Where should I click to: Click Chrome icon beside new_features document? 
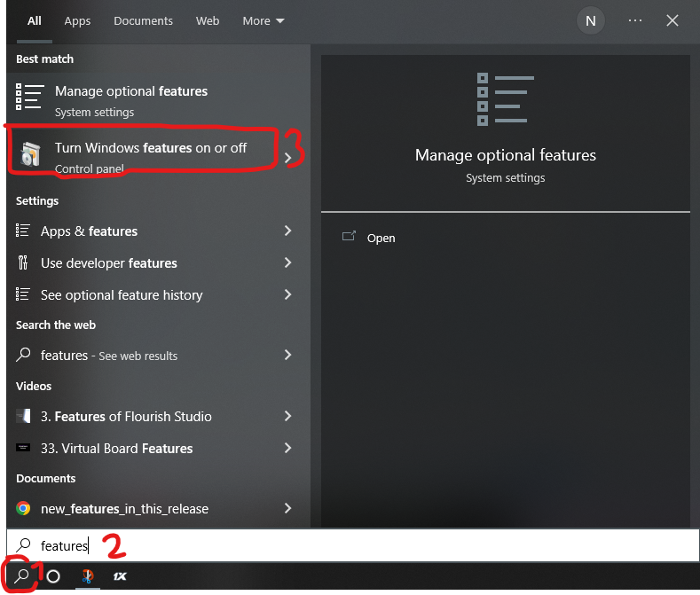click(23, 508)
